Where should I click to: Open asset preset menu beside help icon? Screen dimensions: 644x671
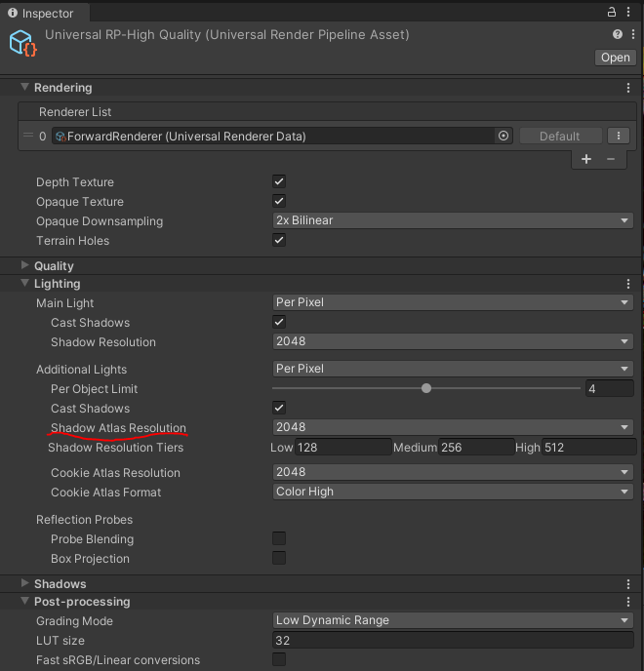633,34
